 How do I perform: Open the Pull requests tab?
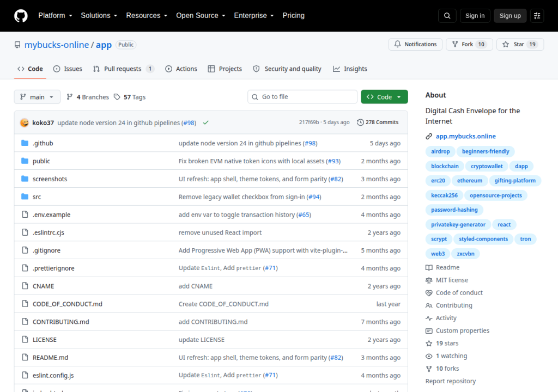pos(124,69)
